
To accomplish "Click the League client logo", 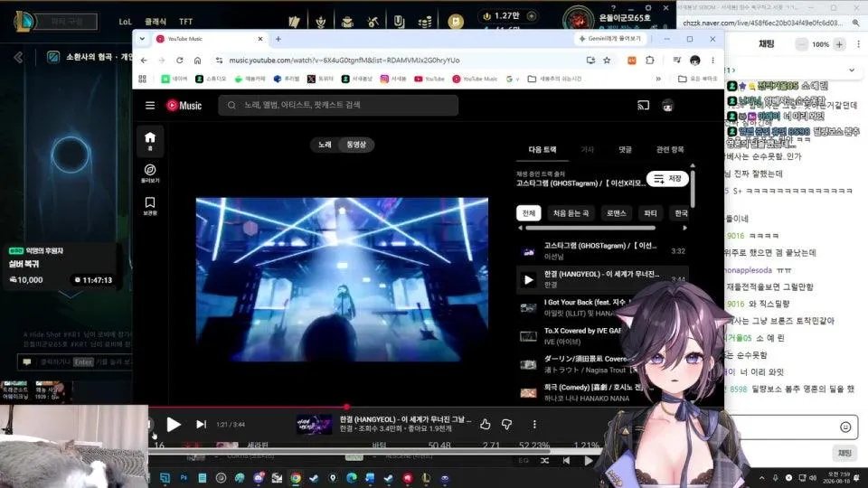I will [24, 21].
